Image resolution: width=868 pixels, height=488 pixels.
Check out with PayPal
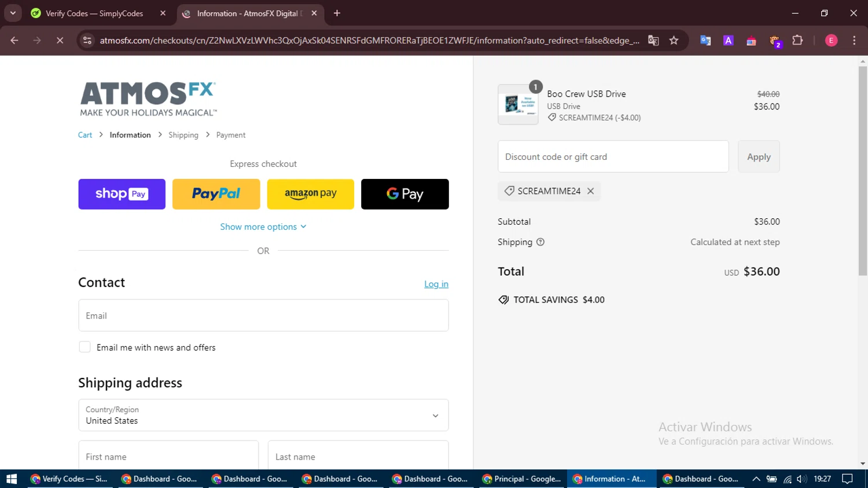216,194
